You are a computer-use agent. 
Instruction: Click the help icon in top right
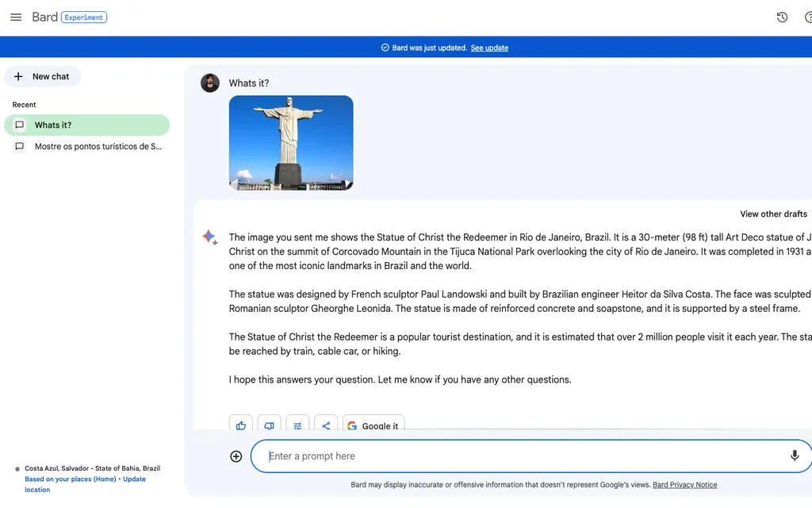click(x=808, y=17)
